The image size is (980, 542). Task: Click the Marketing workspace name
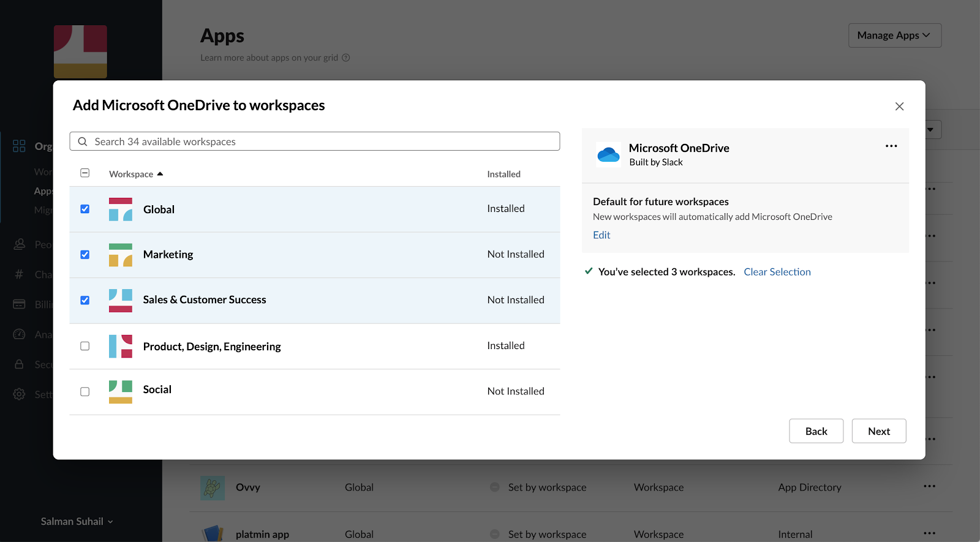point(168,254)
